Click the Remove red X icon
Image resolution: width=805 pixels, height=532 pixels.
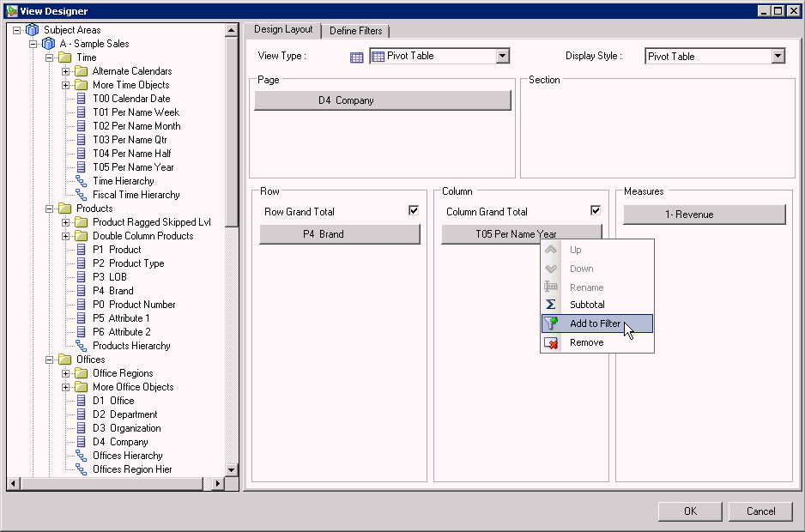point(551,342)
